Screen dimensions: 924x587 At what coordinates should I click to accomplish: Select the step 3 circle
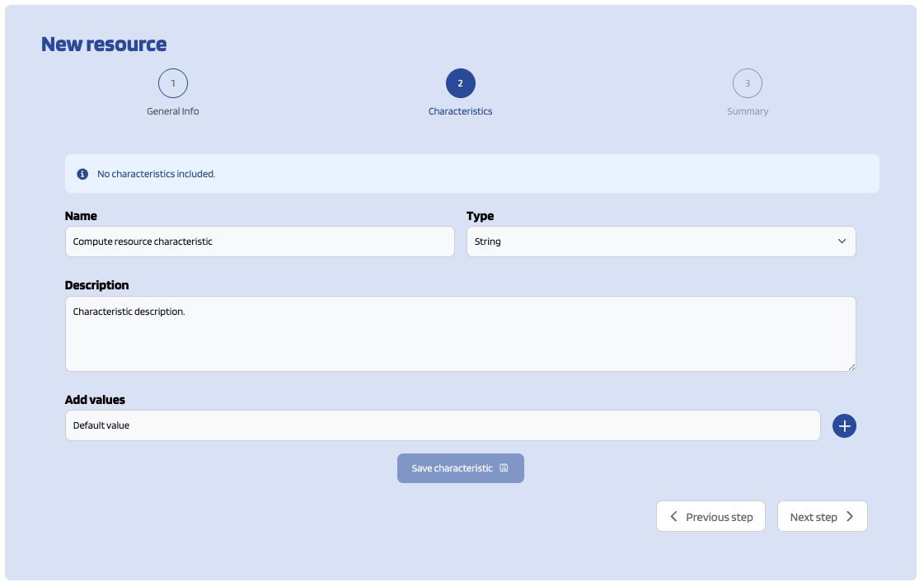click(x=748, y=83)
